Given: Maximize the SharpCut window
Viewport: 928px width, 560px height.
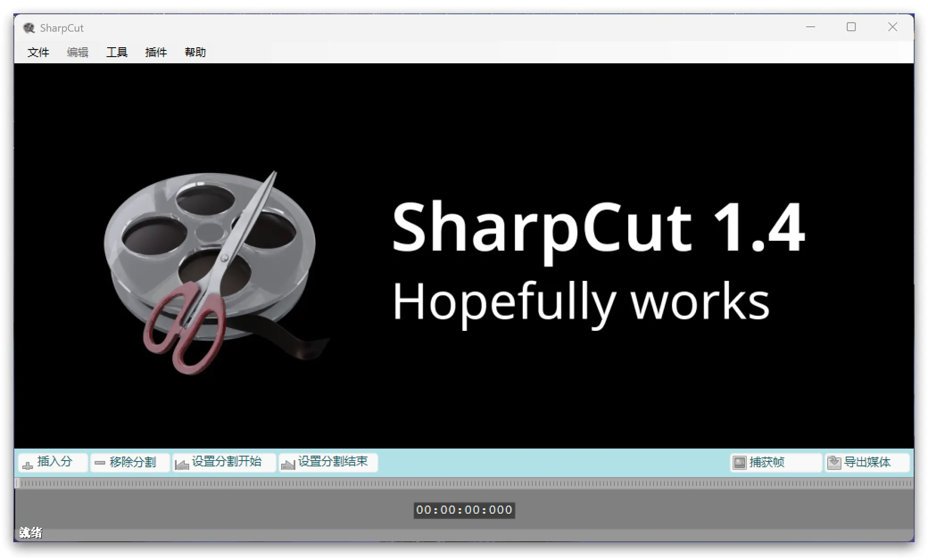Looking at the screenshot, I should tap(851, 27).
